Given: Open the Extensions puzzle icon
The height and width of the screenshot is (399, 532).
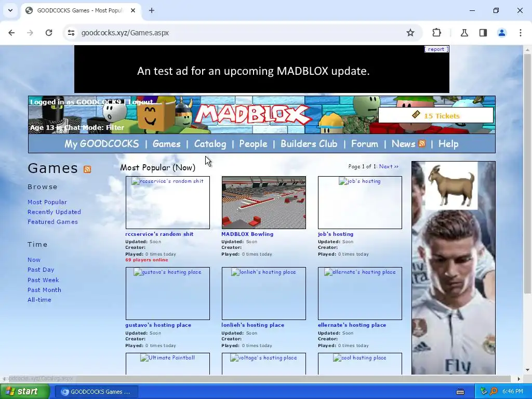Looking at the screenshot, I should pyautogui.click(x=436, y=33).
